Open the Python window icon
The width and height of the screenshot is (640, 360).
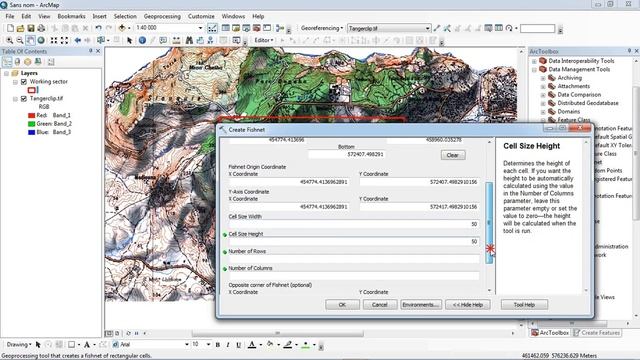267,28
